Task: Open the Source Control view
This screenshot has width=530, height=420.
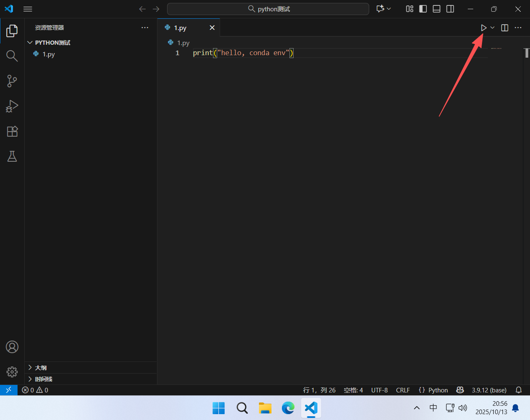Action: (x=12, y=81)
